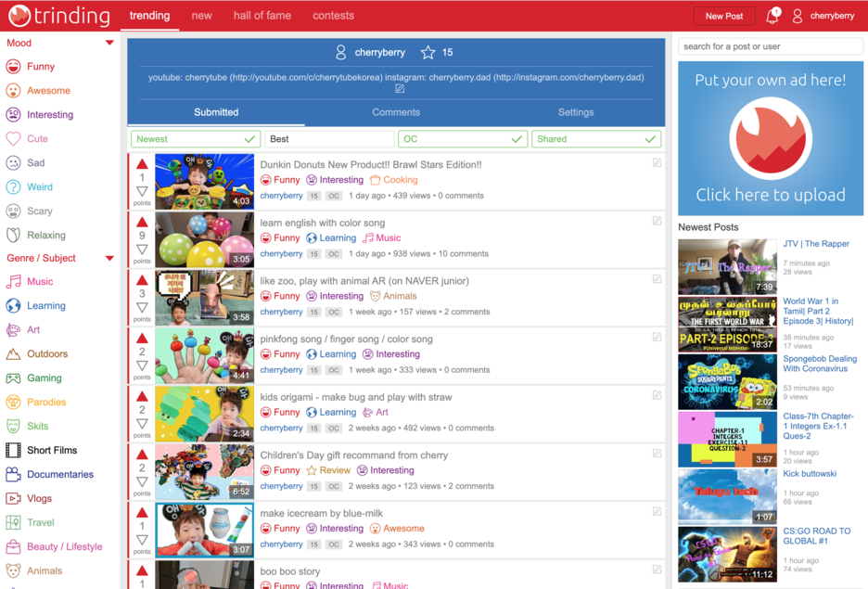Collapse the Genre / Subject section arrow

click(109, 258)
